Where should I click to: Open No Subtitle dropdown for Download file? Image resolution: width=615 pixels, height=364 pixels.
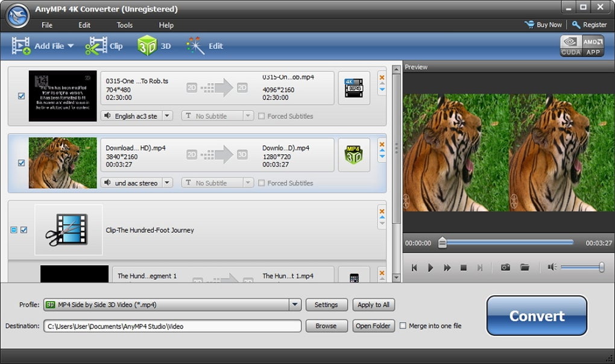point(248,183)
